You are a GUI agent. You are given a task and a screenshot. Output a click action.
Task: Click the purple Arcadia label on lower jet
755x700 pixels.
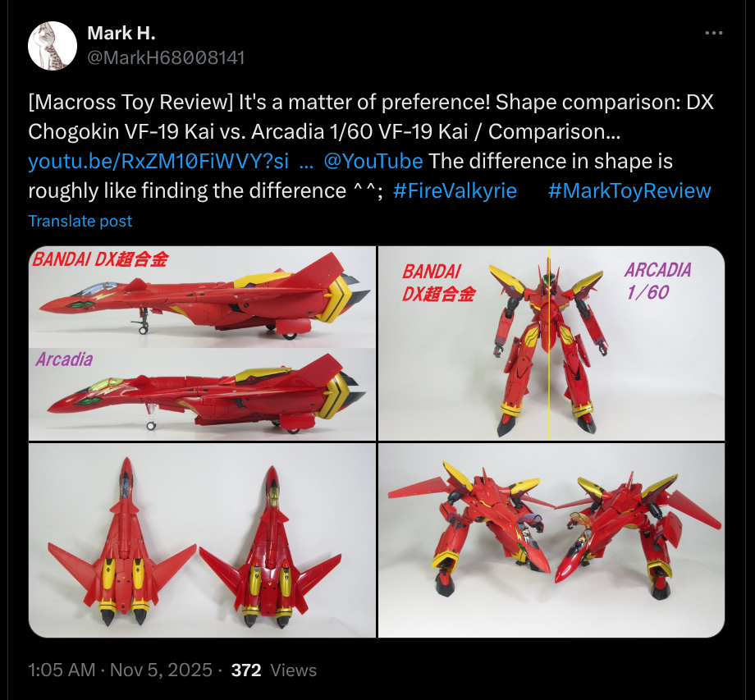point(64,359)
